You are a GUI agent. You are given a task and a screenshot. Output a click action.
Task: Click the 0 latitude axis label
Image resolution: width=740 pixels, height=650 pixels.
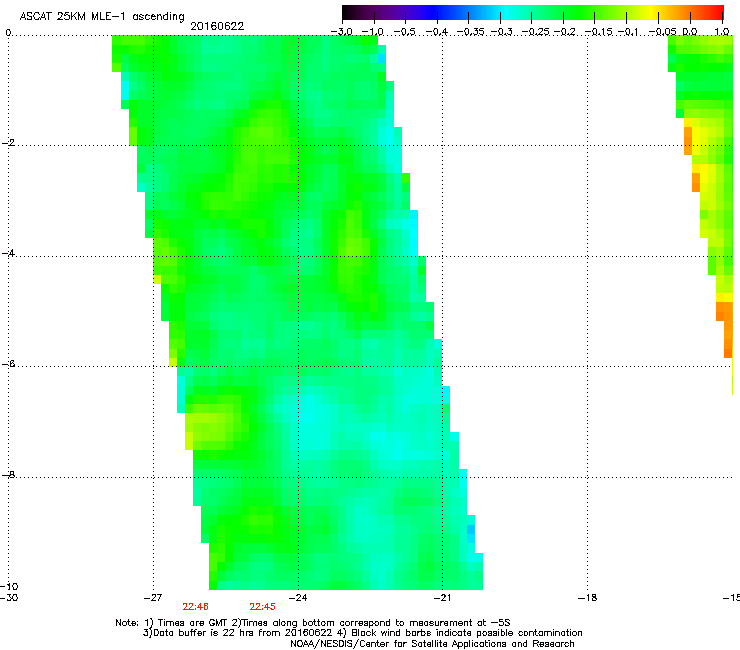[x=8, y=33]
